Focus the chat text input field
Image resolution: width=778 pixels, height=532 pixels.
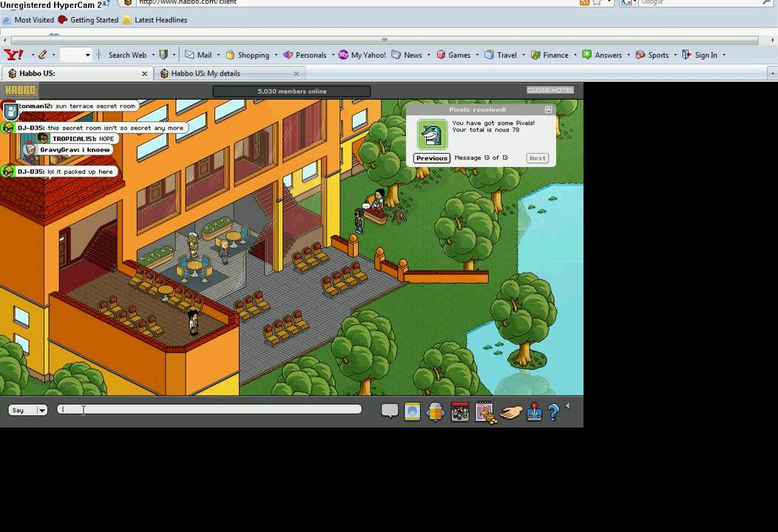[209, 409]
